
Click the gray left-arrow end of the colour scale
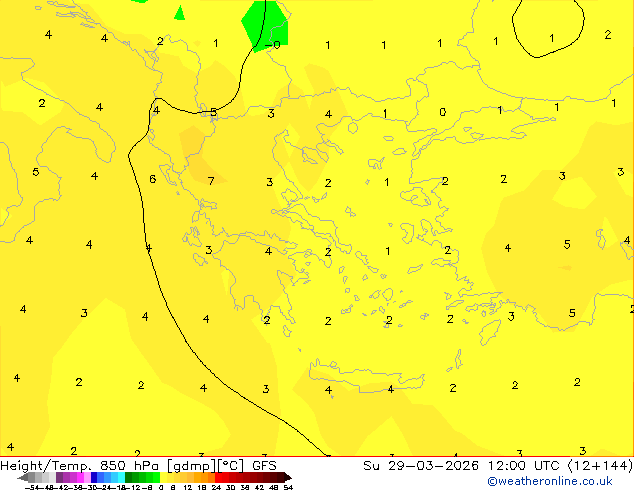point(23,477)
